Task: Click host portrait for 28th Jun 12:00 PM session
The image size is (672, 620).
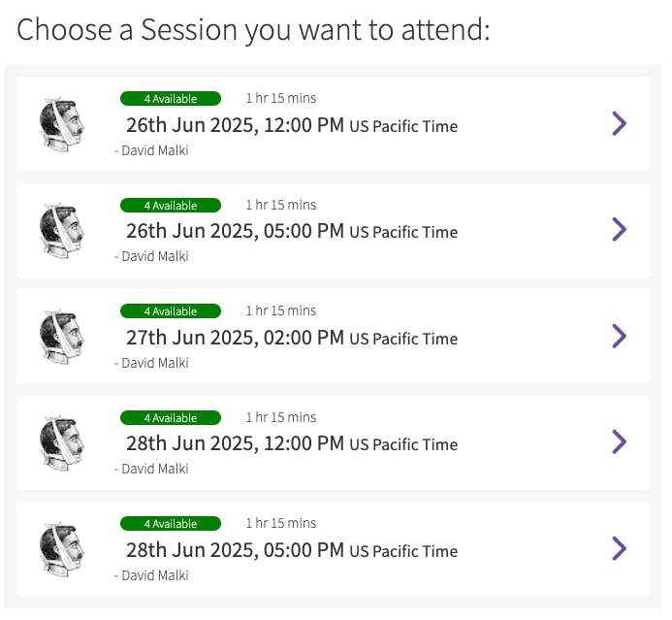Action: click(61, 442)
